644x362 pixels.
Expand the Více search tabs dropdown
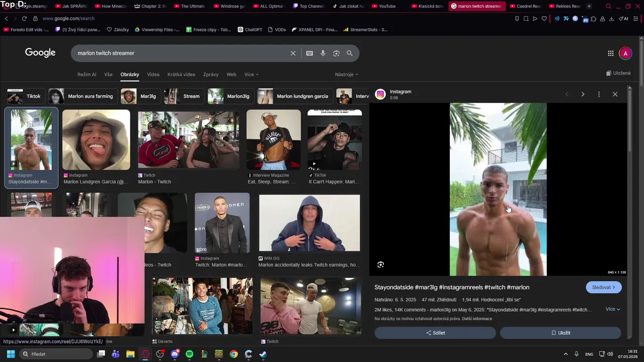251,74
